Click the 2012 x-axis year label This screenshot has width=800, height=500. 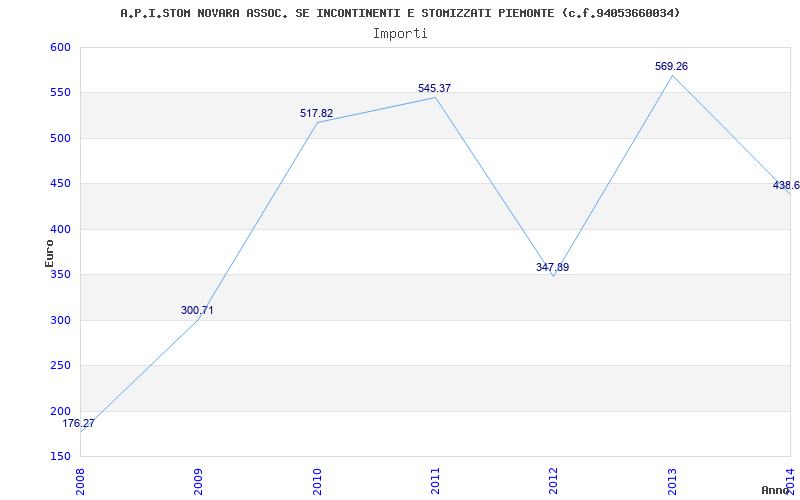pyautogui.click(x=554, y=481)
